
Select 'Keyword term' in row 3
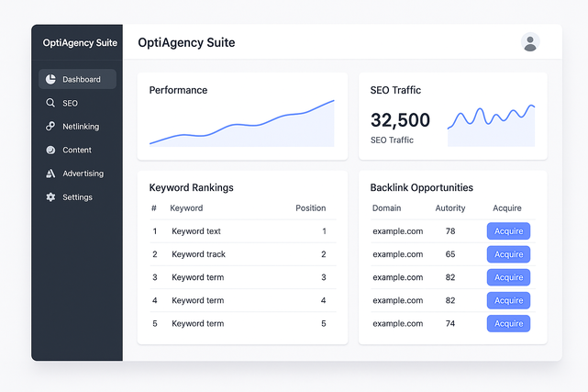click(x=197, y=277)
